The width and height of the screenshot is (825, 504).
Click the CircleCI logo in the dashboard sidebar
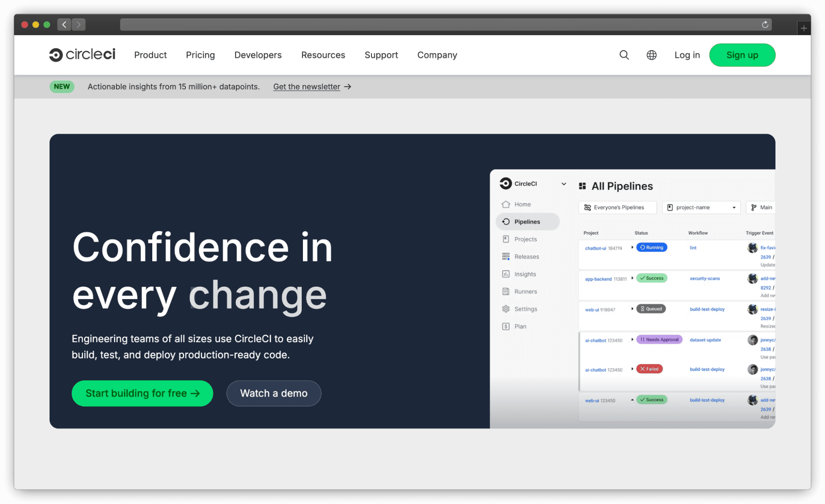point(506,184)
